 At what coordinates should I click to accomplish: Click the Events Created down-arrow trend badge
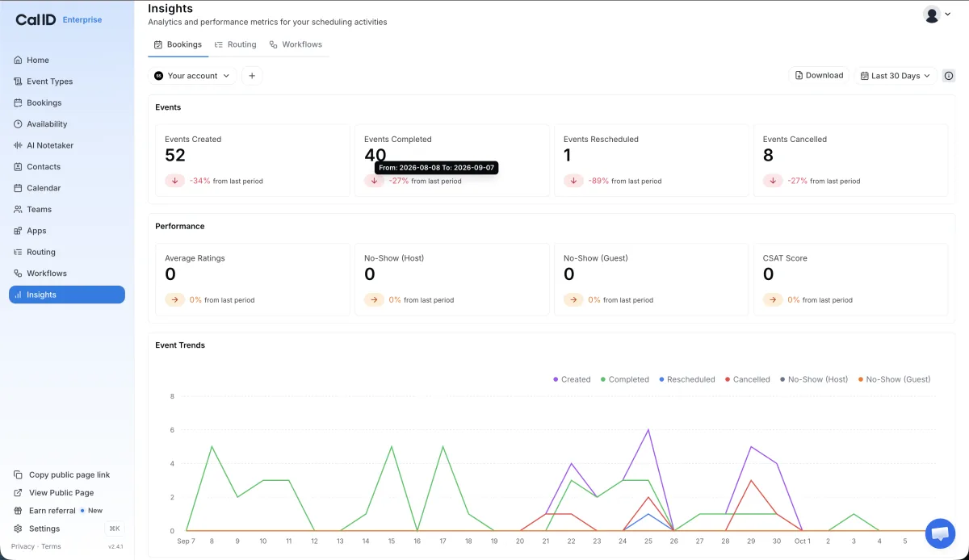174,181
